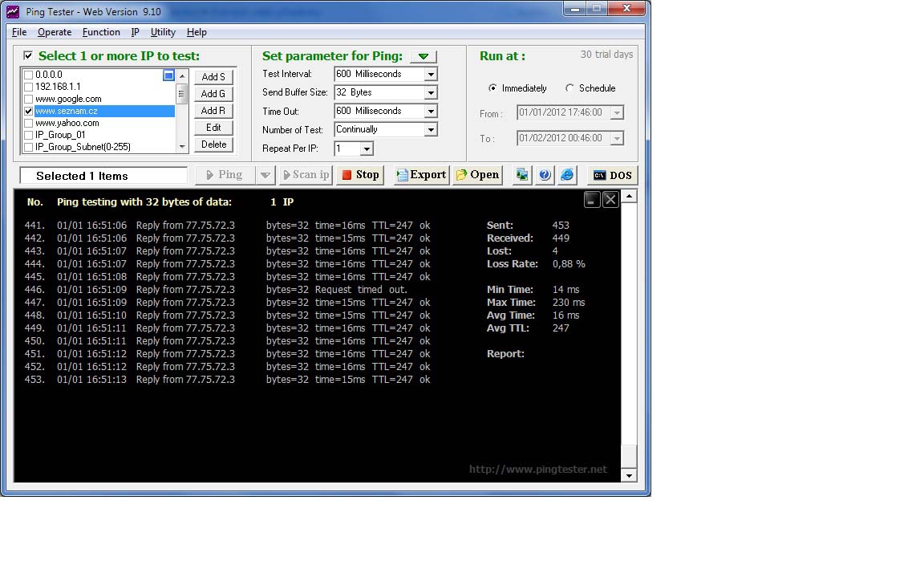
Task: Open the To date dropdown
Action: pyautogui.click(x=616, y=139)
